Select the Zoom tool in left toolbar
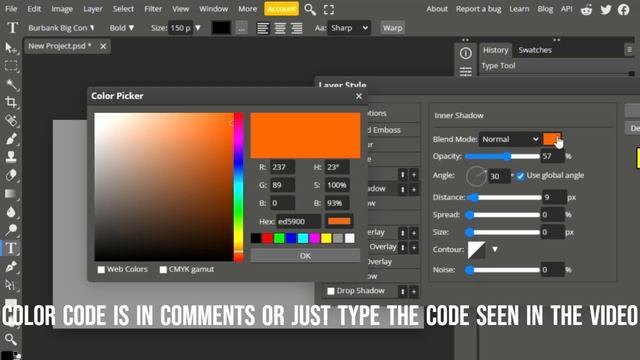Screen dimensions: 640x360 (11, 339)
